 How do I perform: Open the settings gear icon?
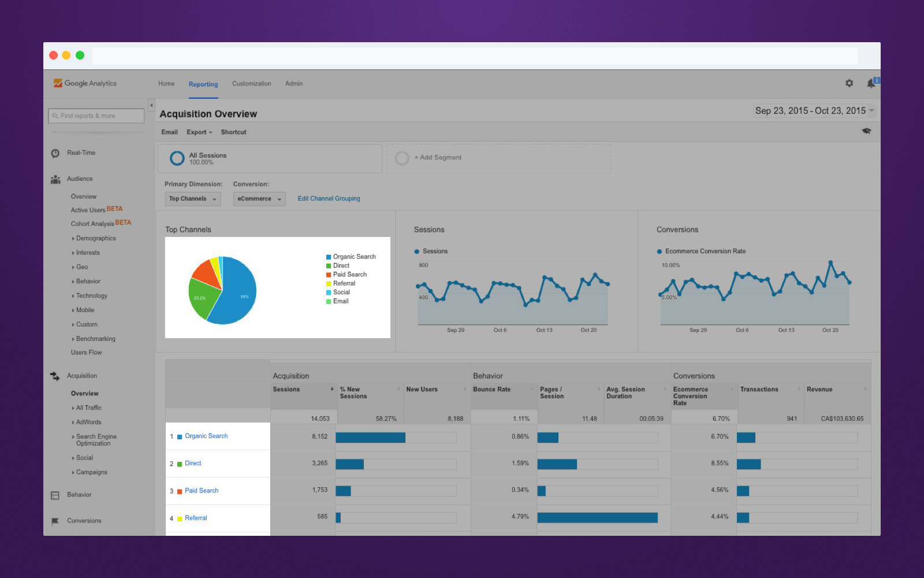point(849,83)
